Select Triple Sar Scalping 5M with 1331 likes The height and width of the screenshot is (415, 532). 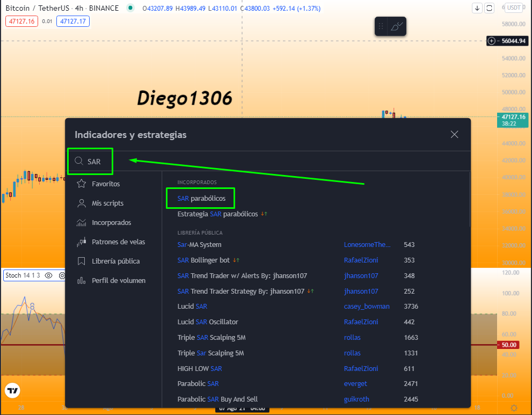pos(210,353)
